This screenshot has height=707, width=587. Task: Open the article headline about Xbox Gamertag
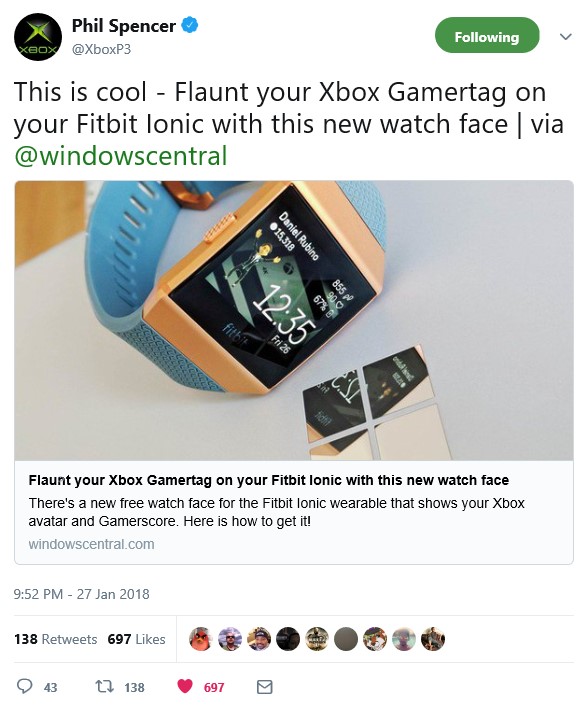[x=269, y=480]
